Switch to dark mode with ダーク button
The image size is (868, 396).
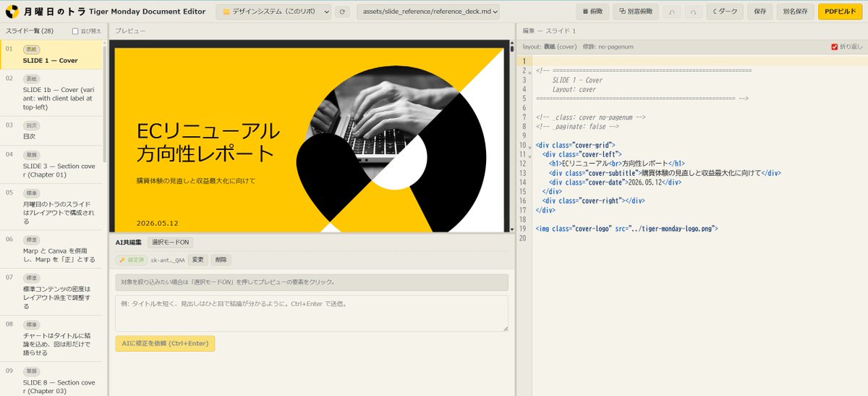click(x=724, y=12)
